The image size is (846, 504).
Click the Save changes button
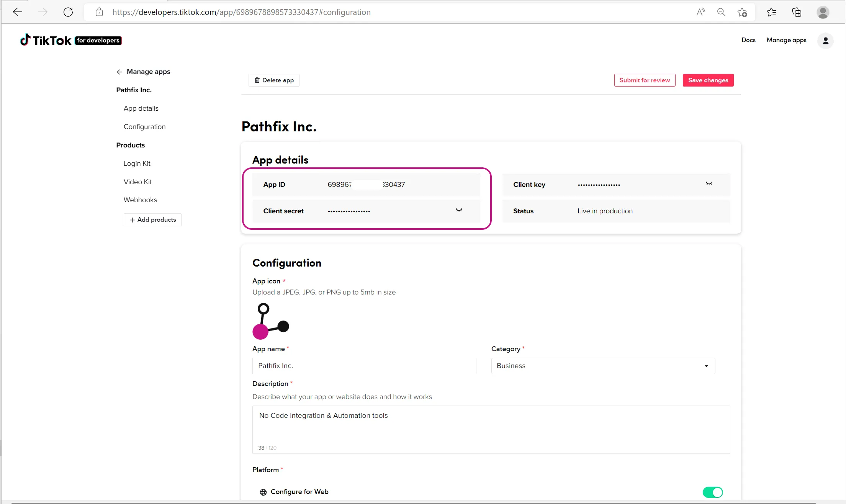tap(708, 80)
